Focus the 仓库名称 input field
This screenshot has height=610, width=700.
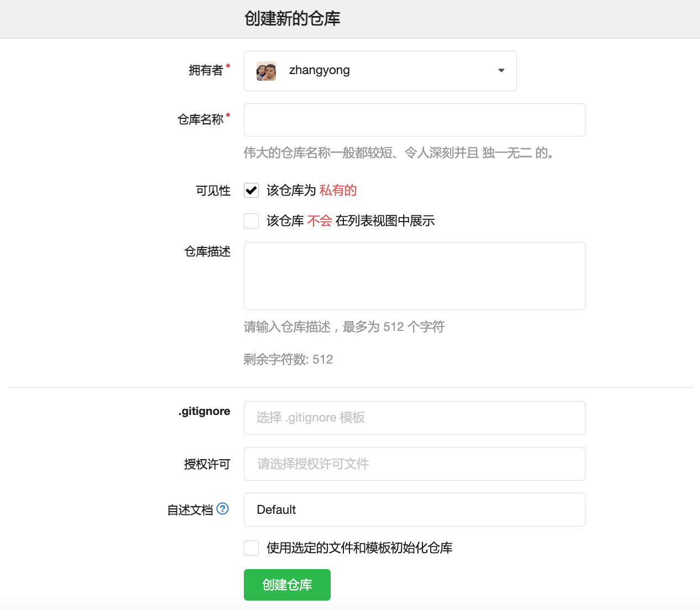point(414,120)
